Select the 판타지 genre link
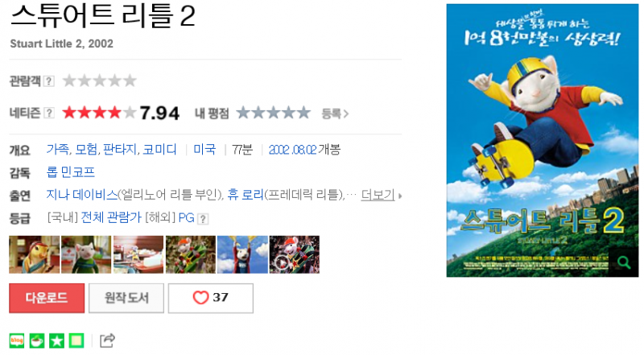The image size is (644, 355). click(119, 149)
